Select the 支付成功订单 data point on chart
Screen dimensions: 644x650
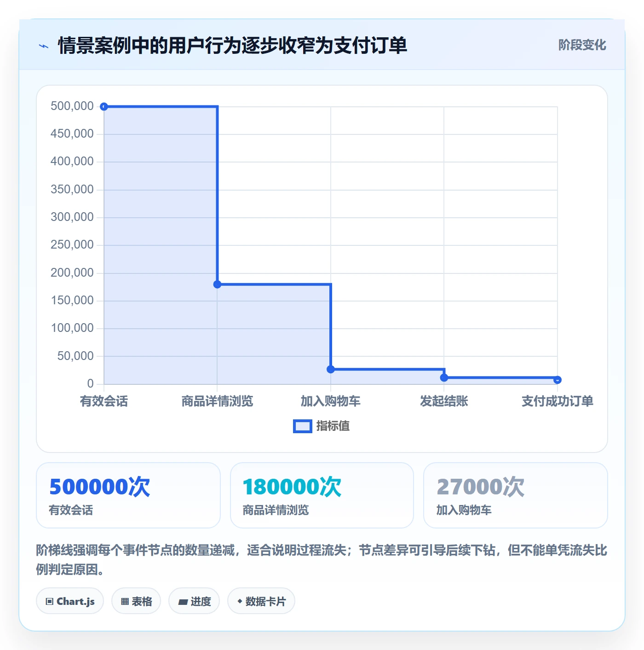click(558, 380)
